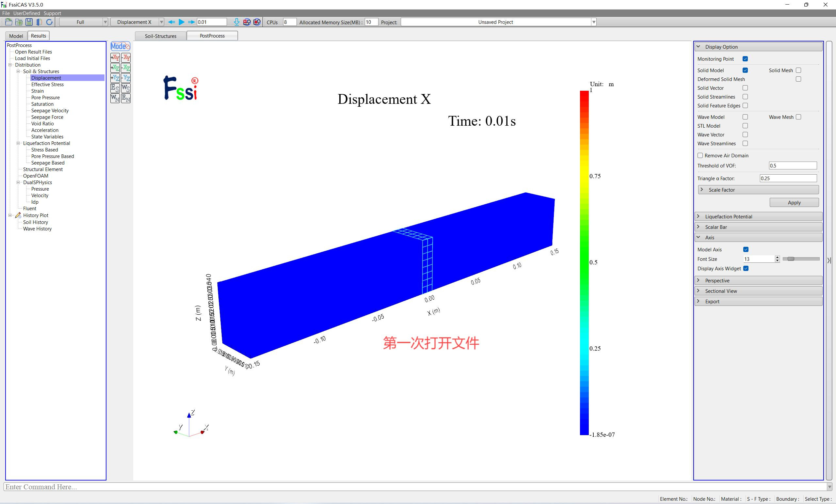Viewport: 836px width, 504px height.
Task: Select Load Initial Files tree item
Action: (32, 58)
